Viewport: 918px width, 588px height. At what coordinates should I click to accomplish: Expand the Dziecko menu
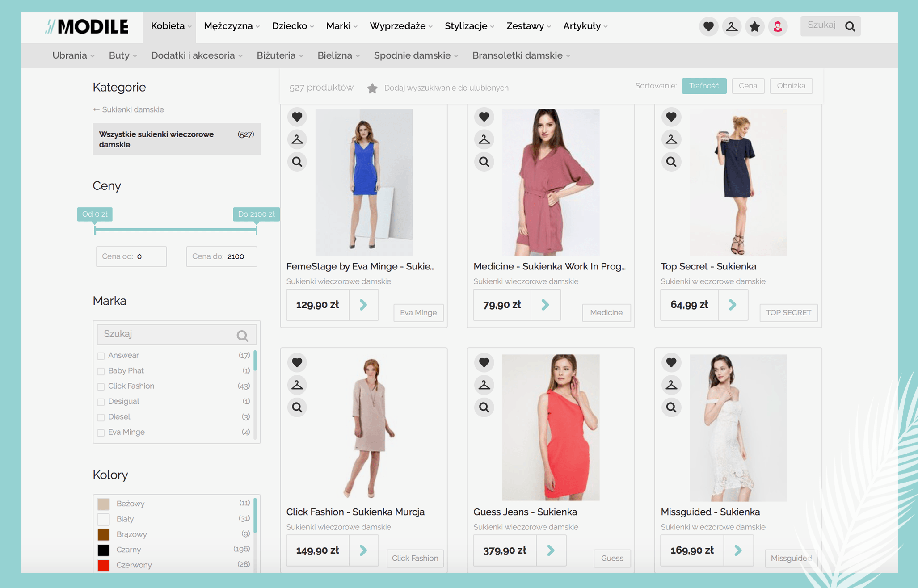click(293, 26)
